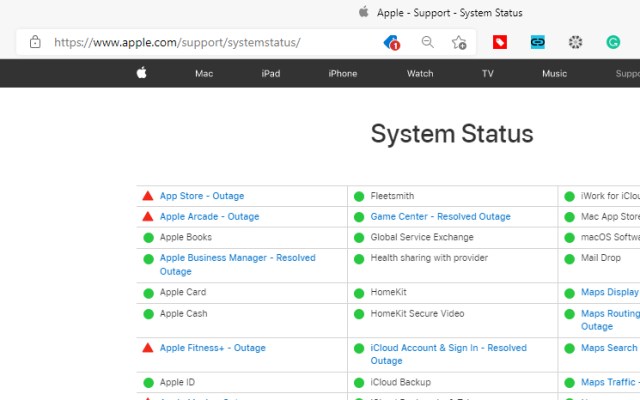Viewport: 640px width, 400px height.
Task: Click the Mac App Store row text
Action: 610,216
